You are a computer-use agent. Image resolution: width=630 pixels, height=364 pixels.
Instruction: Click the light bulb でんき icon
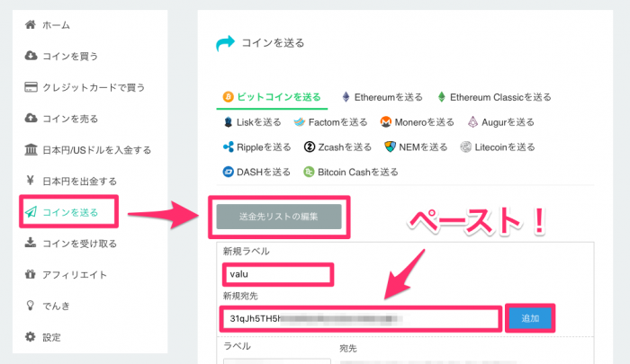(30, 306)
